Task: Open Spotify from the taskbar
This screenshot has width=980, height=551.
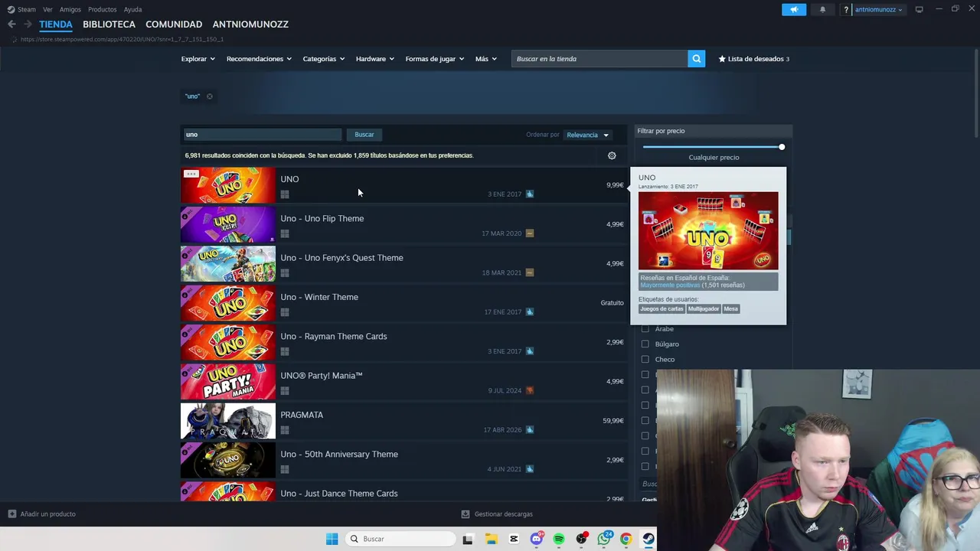Action: tap(559, 539)
